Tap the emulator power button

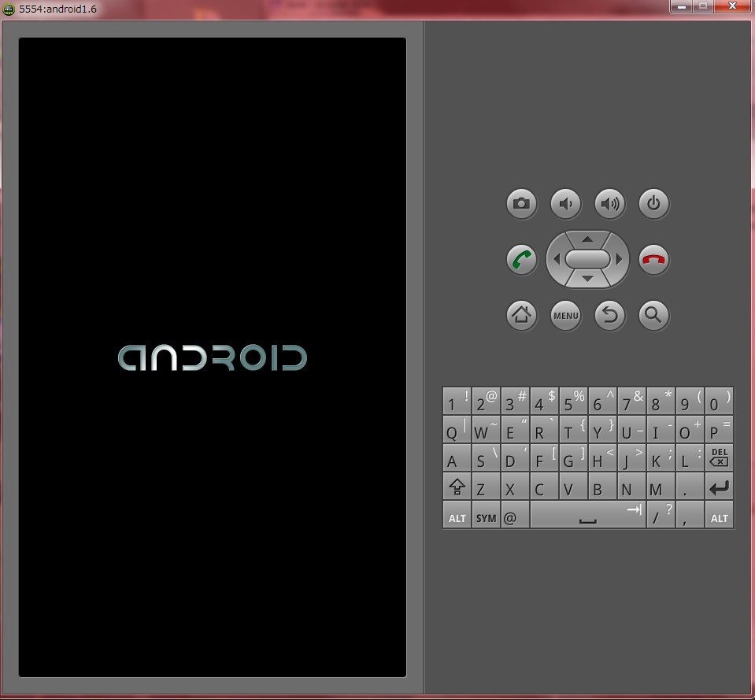pos(653,204)
